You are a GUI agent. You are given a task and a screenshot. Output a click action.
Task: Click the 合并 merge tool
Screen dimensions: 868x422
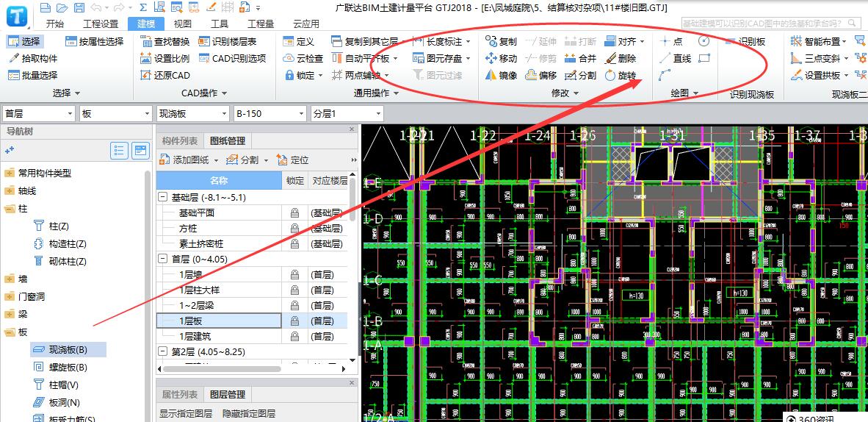pos(581,58)
